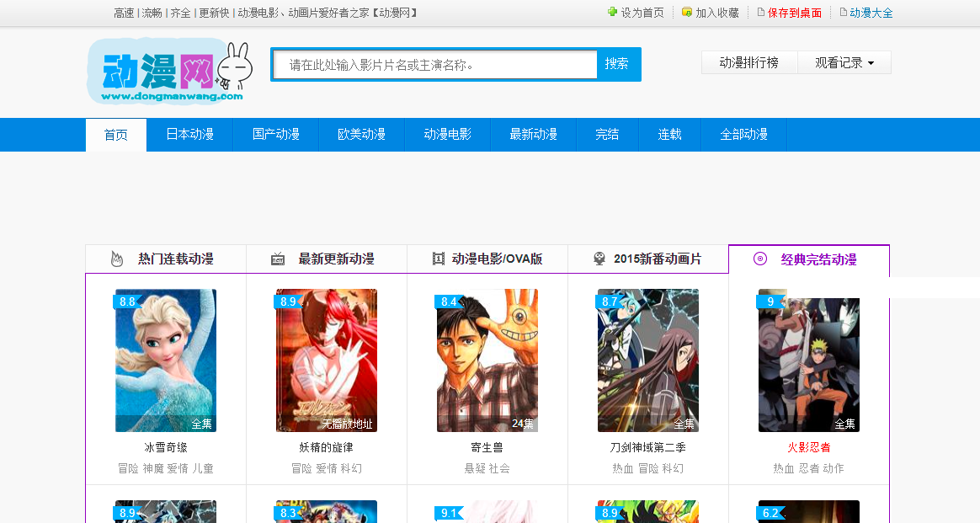
Task: Switch to 经典完结动漫 tab
Action: coord(809,259)
